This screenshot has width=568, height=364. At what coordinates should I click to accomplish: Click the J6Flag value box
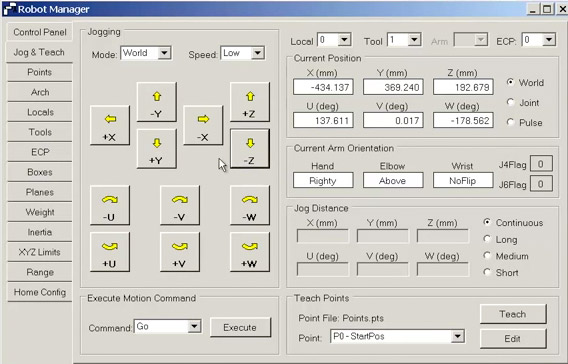[x=541, y=184]
